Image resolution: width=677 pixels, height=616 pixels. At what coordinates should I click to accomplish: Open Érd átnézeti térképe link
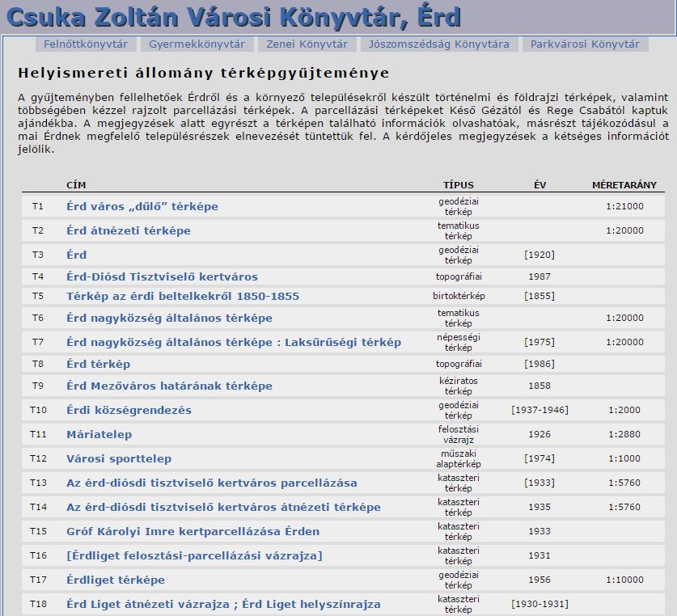129,230
